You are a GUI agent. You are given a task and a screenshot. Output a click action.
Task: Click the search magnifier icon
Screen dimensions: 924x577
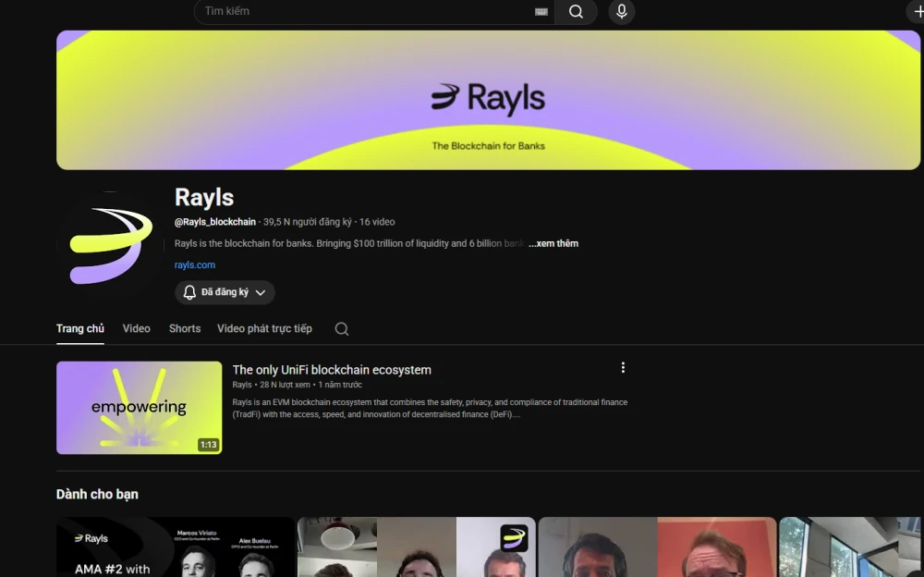[x=575, y=12]
